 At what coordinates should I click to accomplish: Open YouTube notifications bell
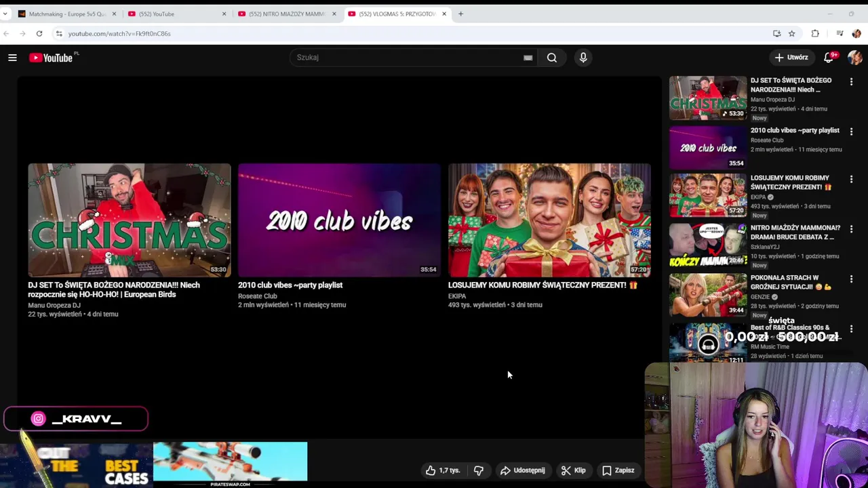pos(829,58)
